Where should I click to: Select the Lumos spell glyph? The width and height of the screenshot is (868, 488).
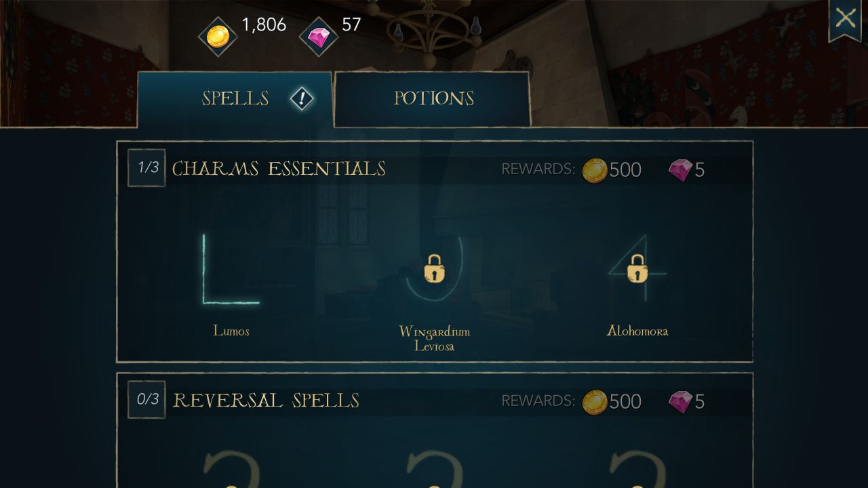(231, 268)
